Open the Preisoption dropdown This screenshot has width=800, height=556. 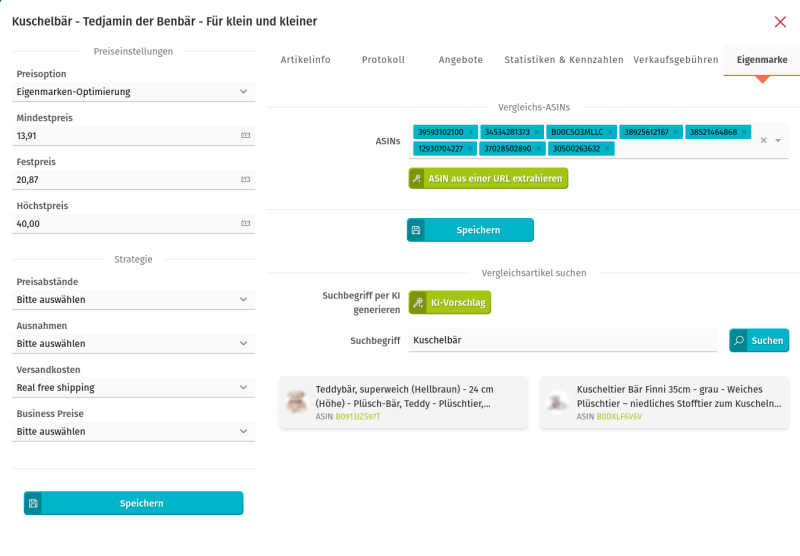(x=133, y=92)
